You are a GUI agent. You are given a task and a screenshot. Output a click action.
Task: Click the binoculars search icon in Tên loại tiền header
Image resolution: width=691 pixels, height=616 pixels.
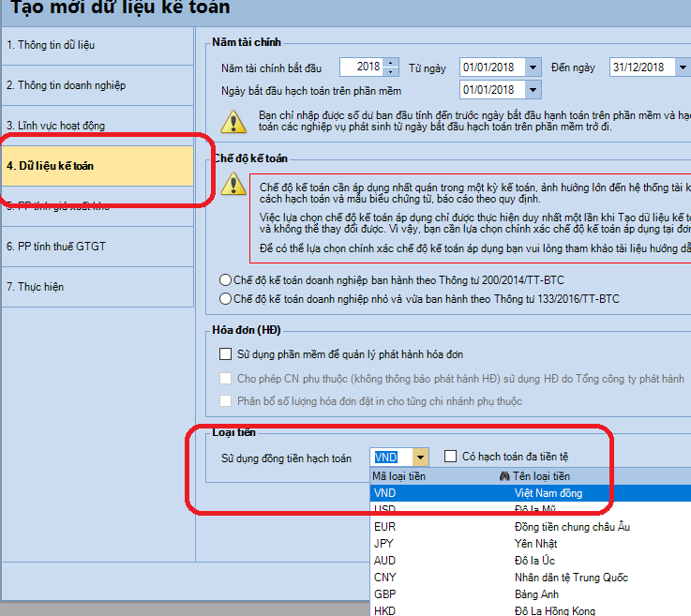pyautogui.click(x=504, y=476)
